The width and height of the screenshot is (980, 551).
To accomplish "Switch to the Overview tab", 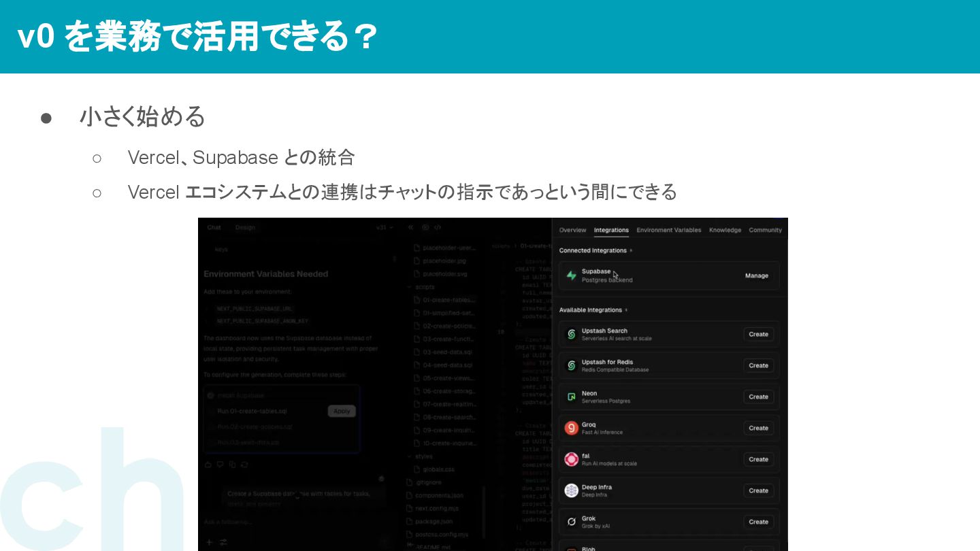I will pos(572,230).
